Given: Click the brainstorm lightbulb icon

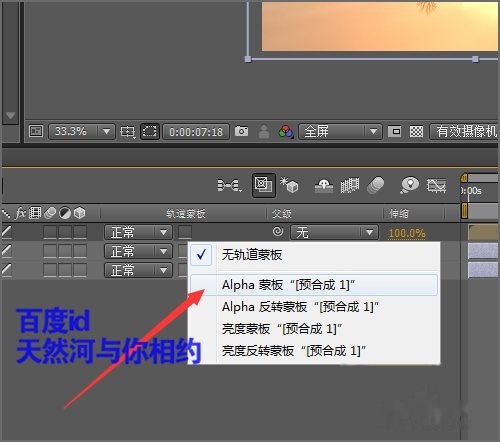Looking at the screenshot, I should pyautogui.click(x=410, y=185).
